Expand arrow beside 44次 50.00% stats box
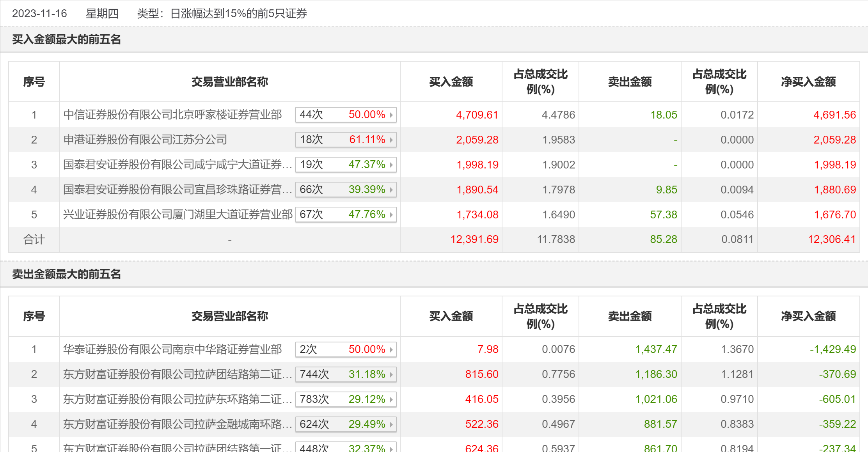868x452 pixels. pyautogui.click(x=391, y=115)
